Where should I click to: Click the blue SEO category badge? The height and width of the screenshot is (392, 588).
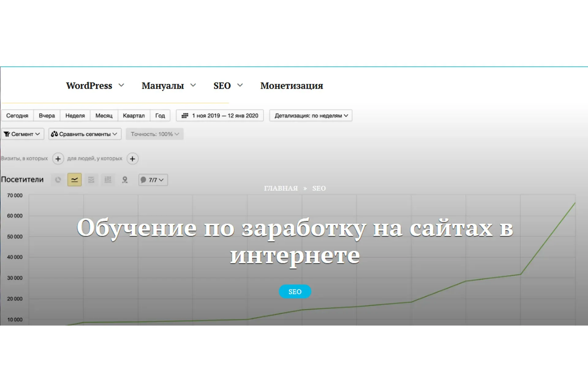pos(295,292)
